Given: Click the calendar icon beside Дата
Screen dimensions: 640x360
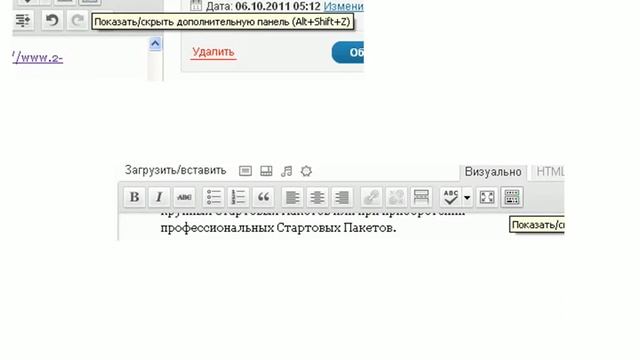Looking at the screenshot, I should click(196, 6).
